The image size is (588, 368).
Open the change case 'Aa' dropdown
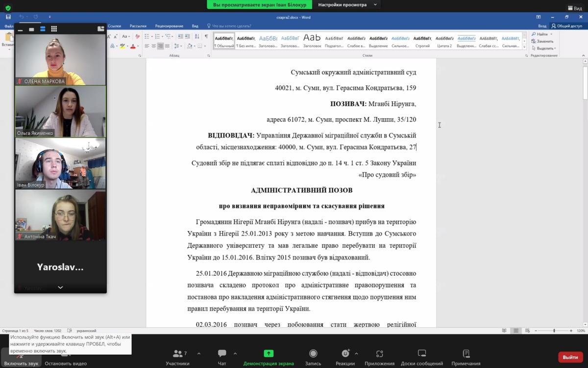[126, 36]
